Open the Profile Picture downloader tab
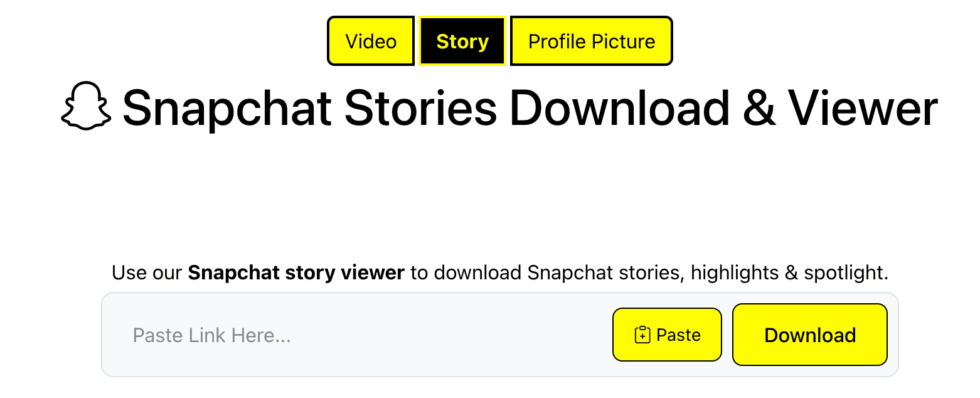980x398 pixels. pyautogui.click(x=590, y=40)
